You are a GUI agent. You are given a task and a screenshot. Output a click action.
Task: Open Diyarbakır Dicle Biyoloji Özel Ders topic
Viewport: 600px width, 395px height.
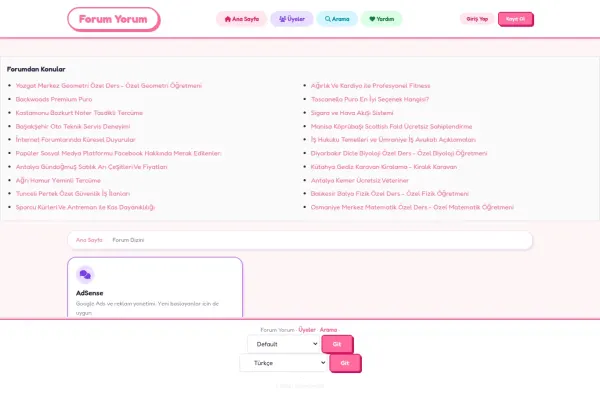(399, 153)
